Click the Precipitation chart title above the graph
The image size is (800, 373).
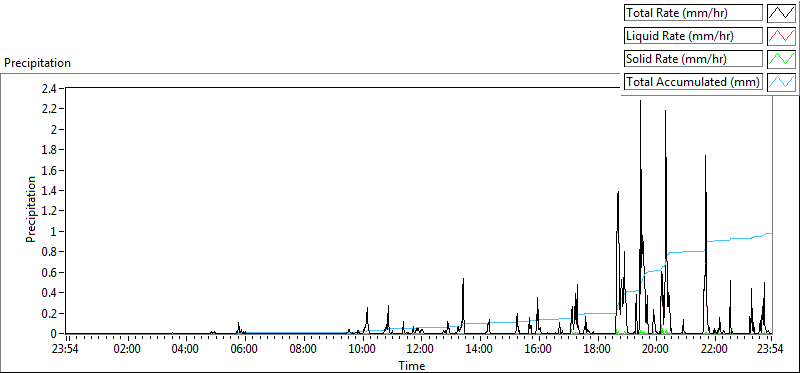[x=37, y=63]
